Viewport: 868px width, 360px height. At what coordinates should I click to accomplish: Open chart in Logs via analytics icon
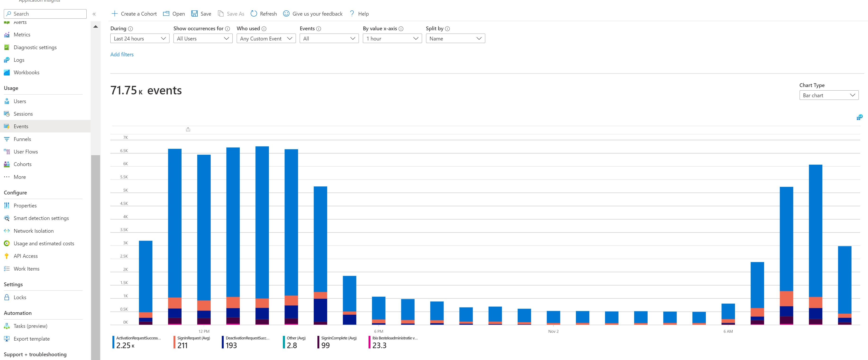859,117
